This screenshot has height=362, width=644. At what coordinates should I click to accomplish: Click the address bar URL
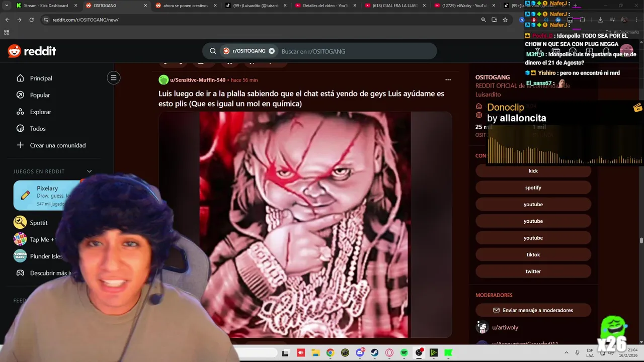tap(86, 20)
